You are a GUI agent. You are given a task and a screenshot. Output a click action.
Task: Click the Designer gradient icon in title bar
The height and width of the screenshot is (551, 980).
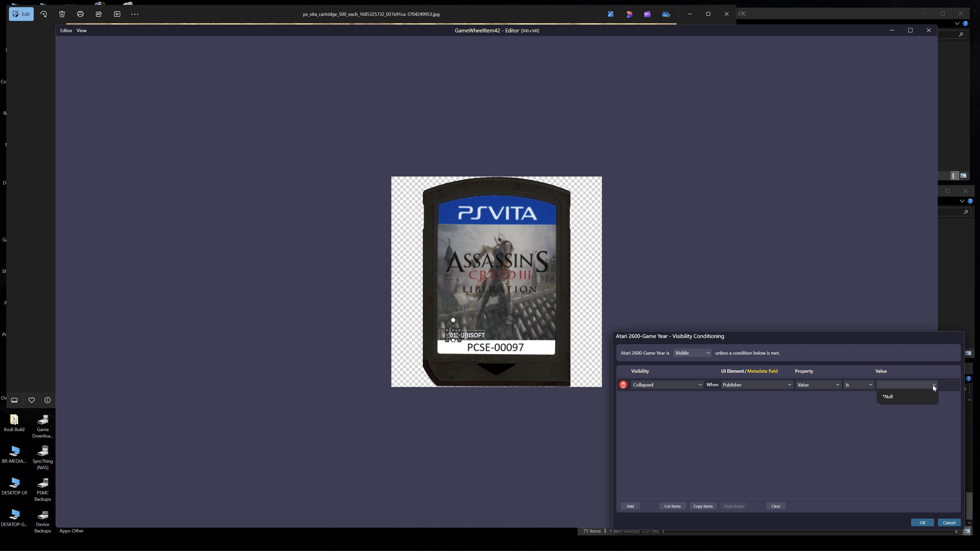point(629,14)
